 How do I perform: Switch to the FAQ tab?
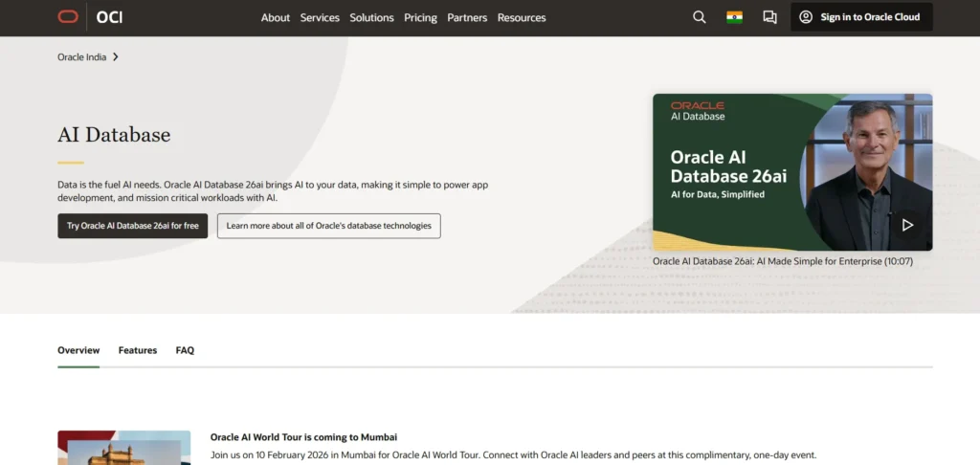pyautogui.click(x=185, y=350)
